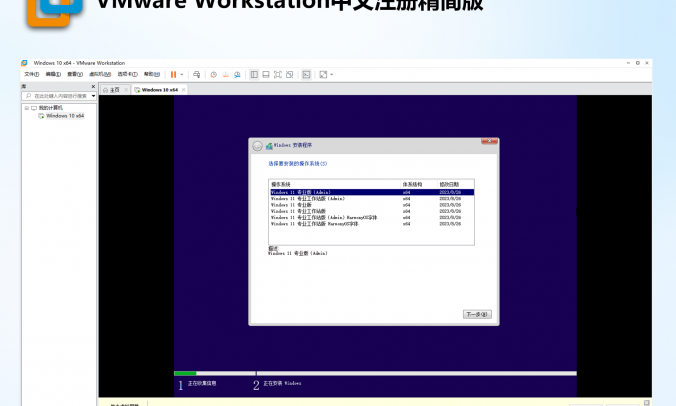Click the back arrow in Windows Setup

click(257, 146)
